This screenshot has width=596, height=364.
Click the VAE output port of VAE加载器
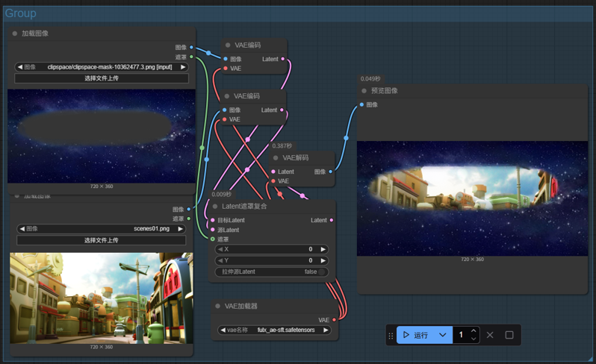[334, 320]
